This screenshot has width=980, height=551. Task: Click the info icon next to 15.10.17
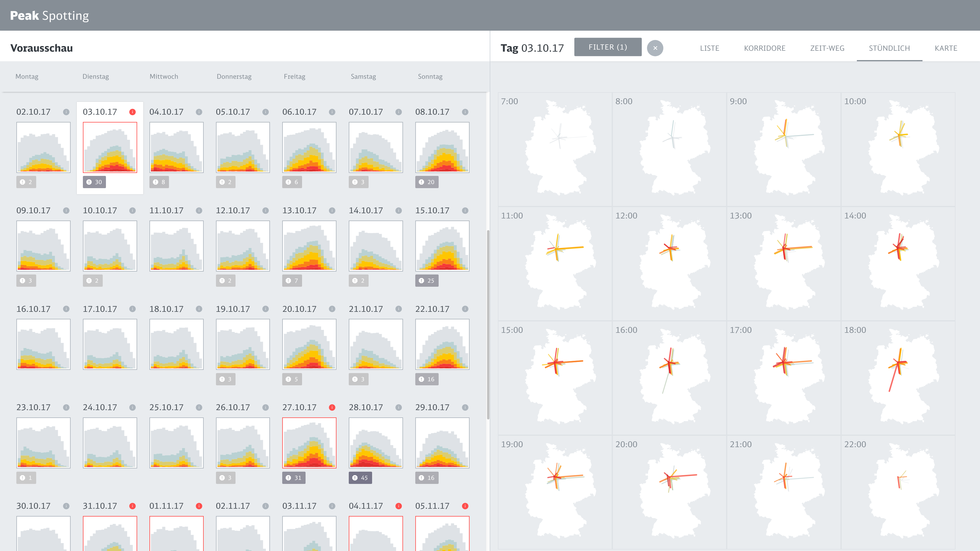pyautogui.click(x=465, y=210)
